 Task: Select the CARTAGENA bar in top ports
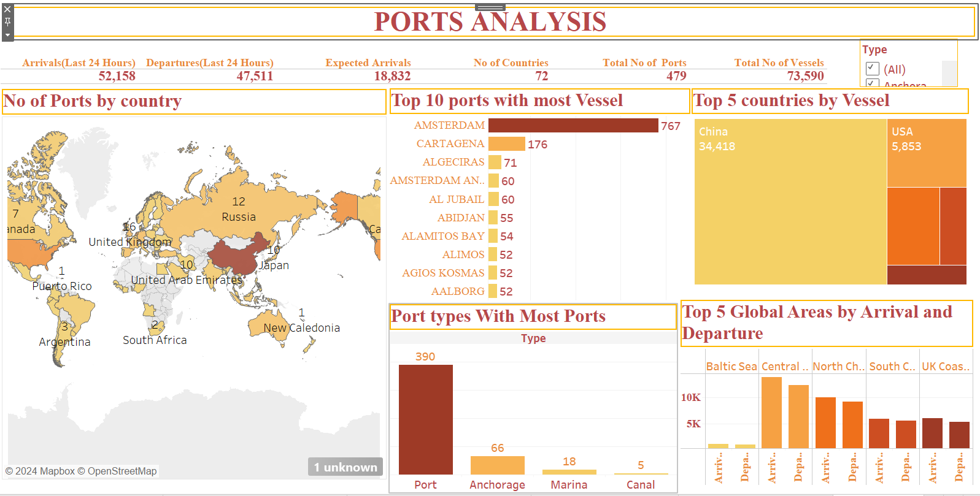click(506, 144)
